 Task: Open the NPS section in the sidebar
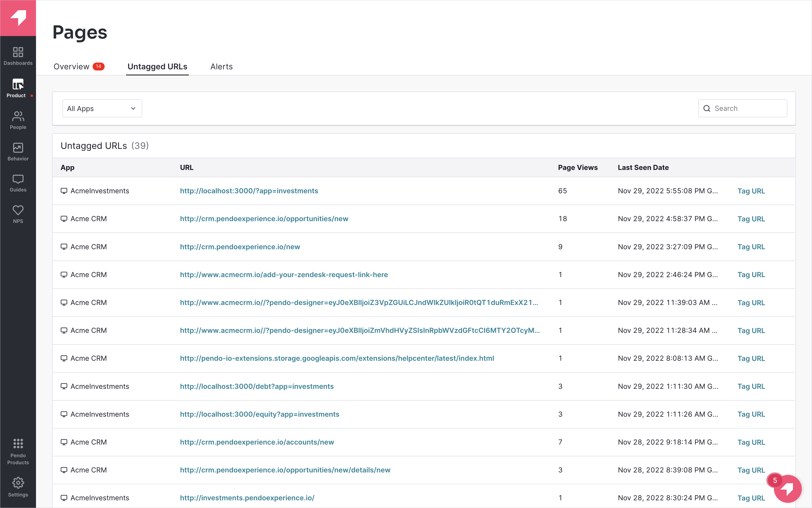[x=18, y=214]
